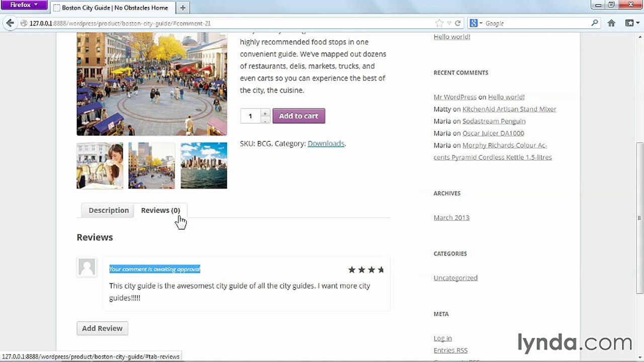Click the awaiting approval highlighted text
The width and height of the screenshot is (644, 362).
point(154,269)
